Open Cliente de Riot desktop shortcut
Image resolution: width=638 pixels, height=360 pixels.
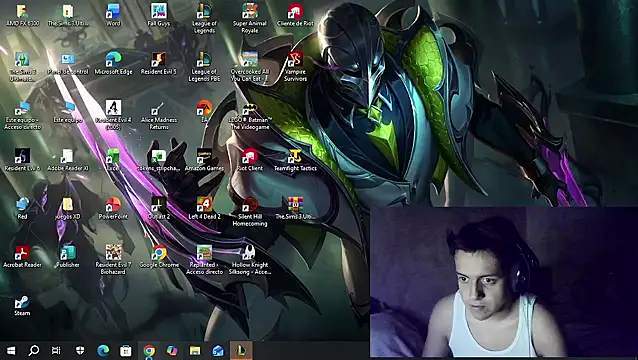295,15
